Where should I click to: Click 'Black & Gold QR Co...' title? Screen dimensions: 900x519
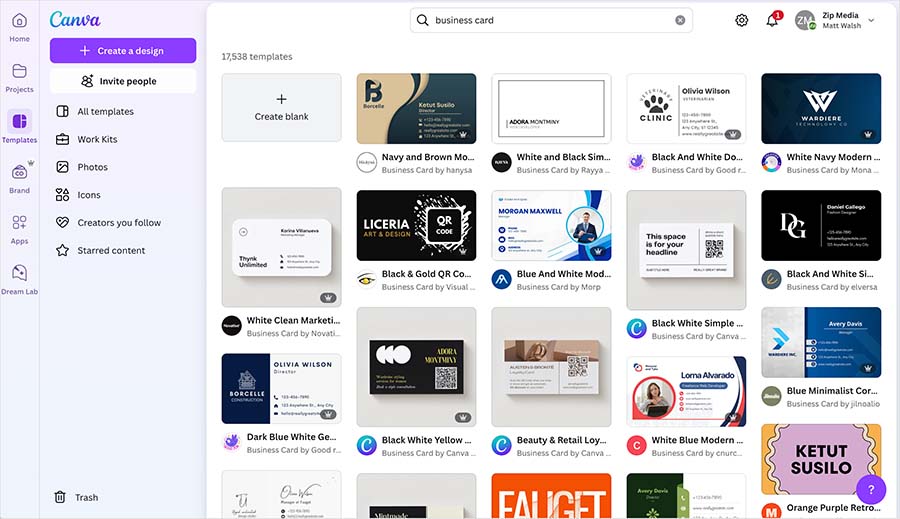point(426,274)
